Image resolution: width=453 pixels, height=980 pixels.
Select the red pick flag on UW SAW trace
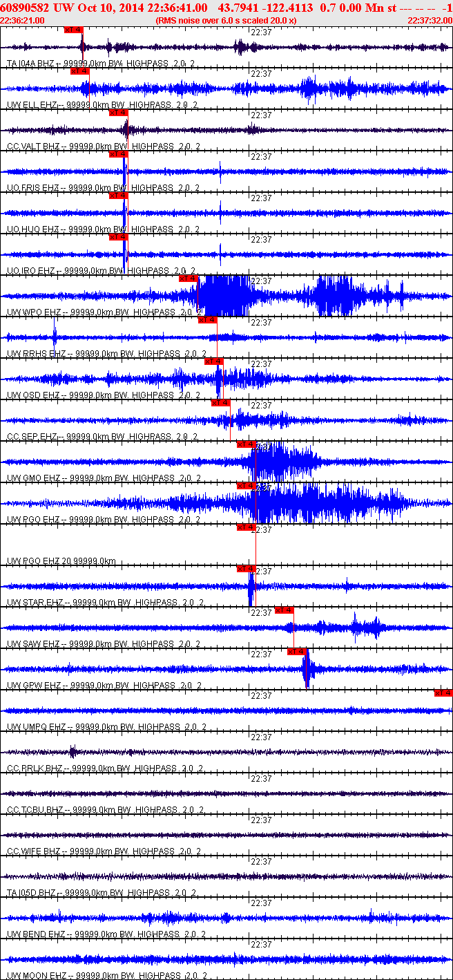click(x=285, y=610)
